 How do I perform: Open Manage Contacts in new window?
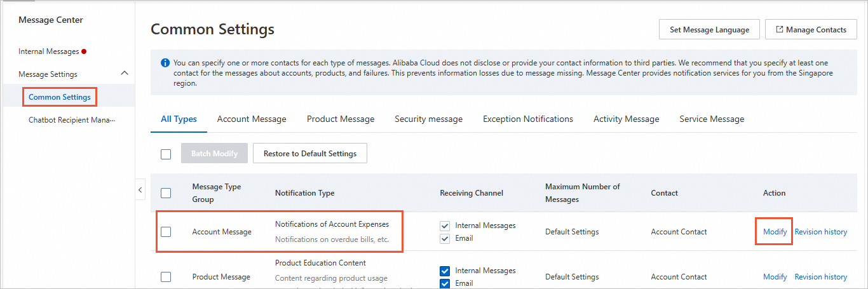click(811, 29)
